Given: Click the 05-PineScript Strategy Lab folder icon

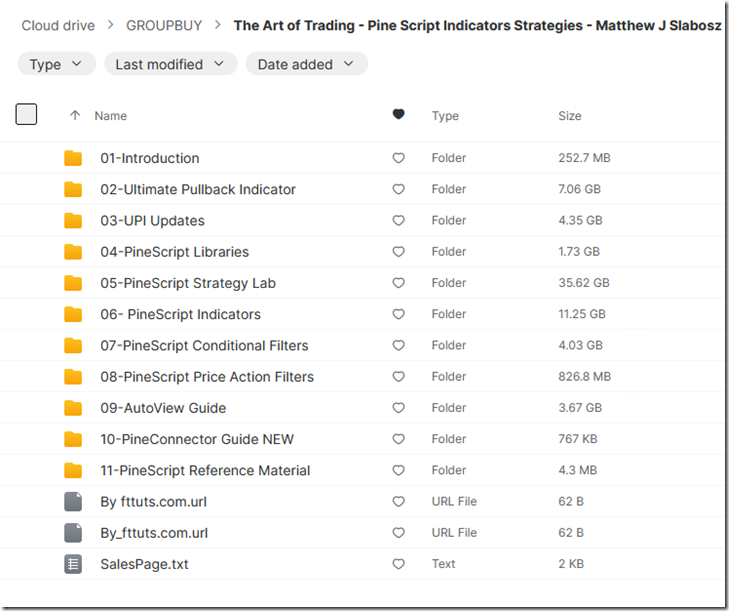Looking at the screenshot, I should click(73, 283).
